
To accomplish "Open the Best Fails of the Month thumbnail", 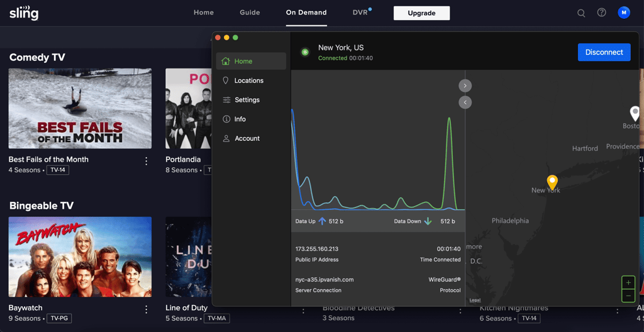I will 80,109.
